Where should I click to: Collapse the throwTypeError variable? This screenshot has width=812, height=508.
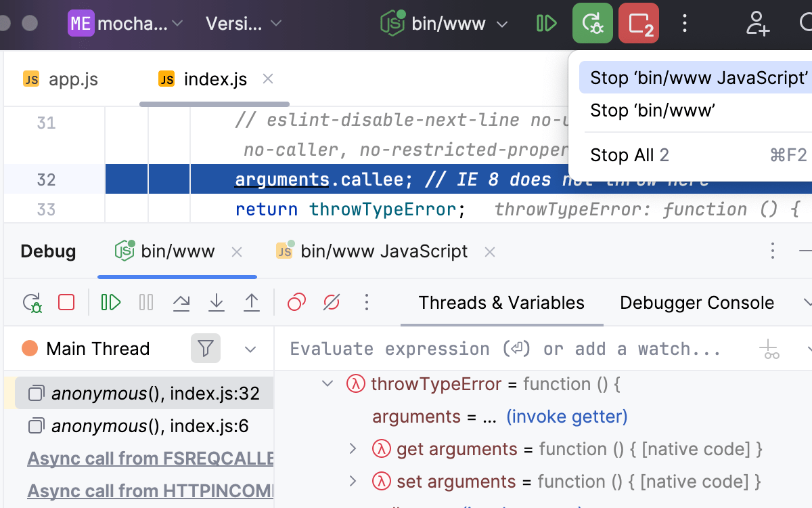pos(328,383)
